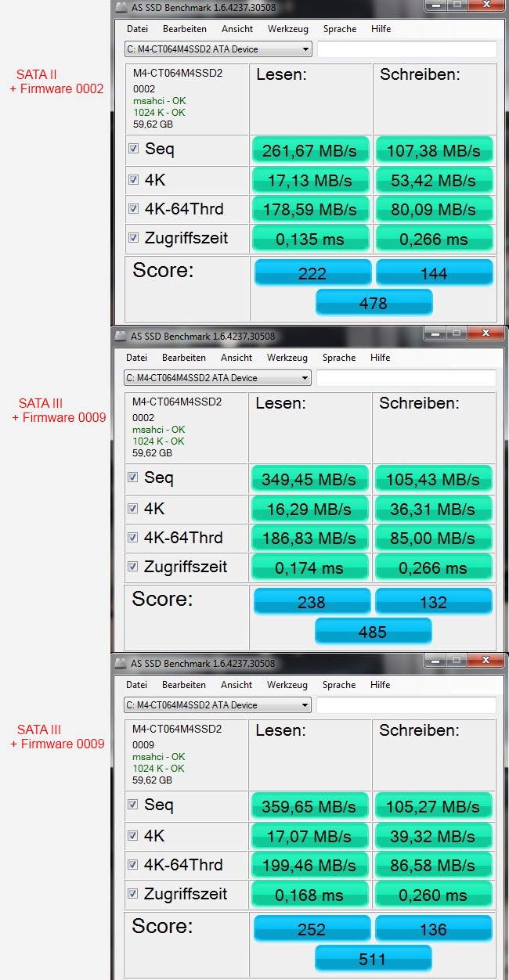Open Ansicht menu in the 478-score window
Image resolution: width=509 pixels, height=980 pixels.
pyautogui.click(x=237, y=29)
